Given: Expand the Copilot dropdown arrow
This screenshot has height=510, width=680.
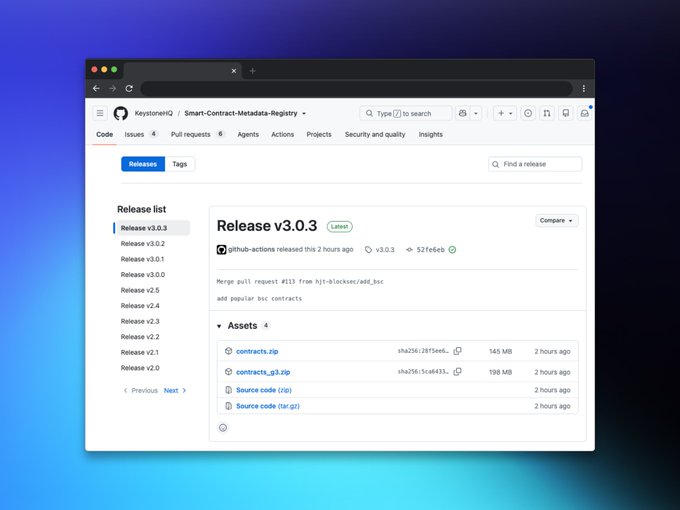Looking at the screenshot, I should [476, 113].
